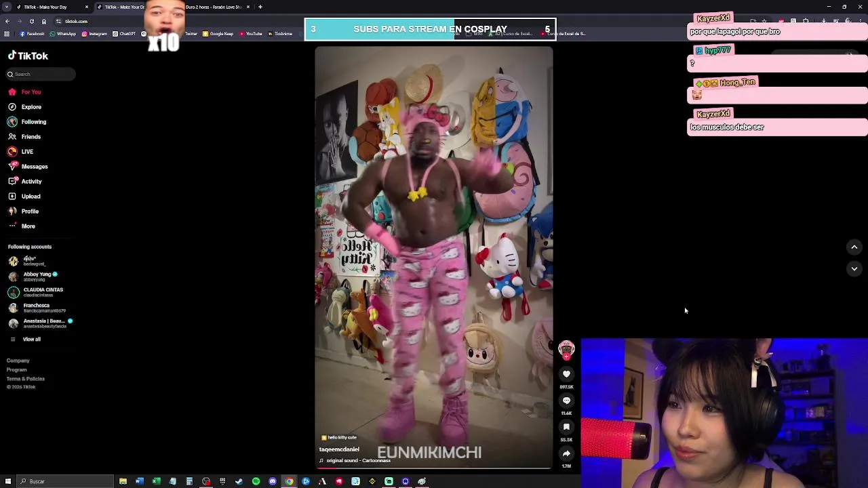Open Messages in the sidebar
The width and height of the screenshot is (868, 488).
click(28, 166)
